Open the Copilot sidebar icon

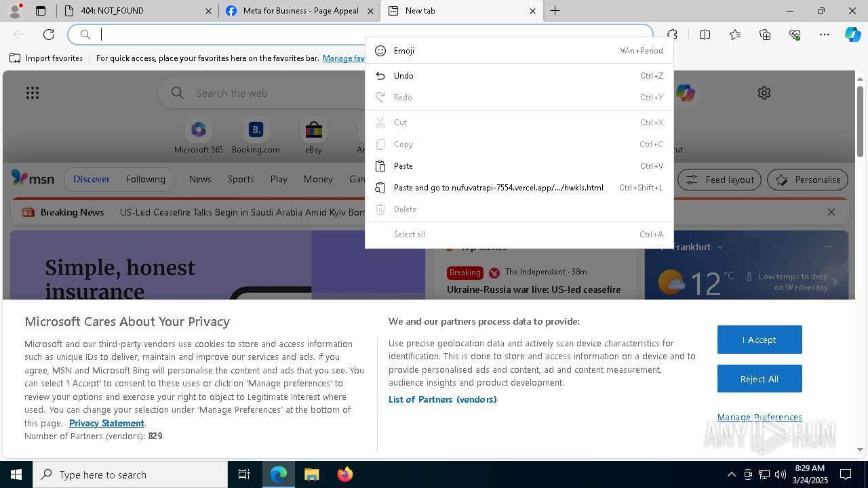(x=853, y=35)
